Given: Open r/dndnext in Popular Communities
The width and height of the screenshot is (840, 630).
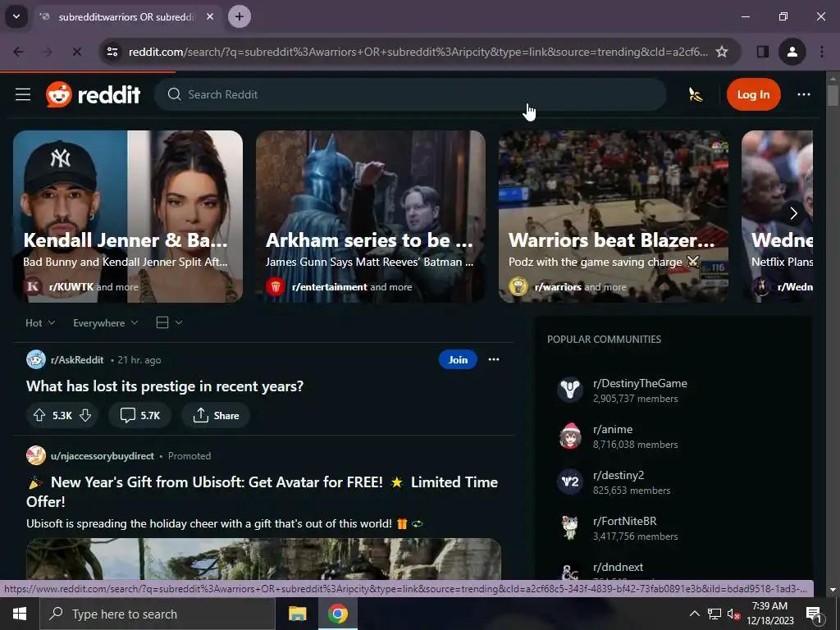Looking at the screenshot, I should tap(618, 567).
